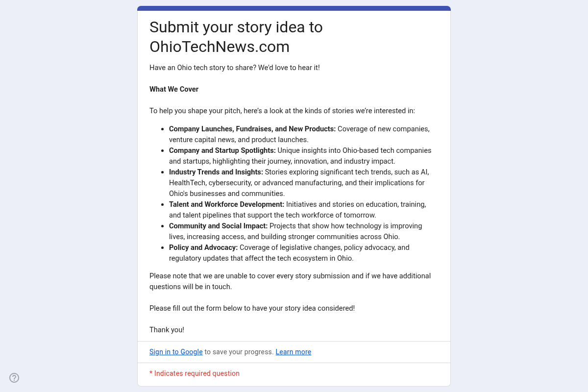This screenshot has width=588, height=392.
Task: Click the bold "Company Launches, Fundraises, and New Products" label
Action: click(252, 129)
